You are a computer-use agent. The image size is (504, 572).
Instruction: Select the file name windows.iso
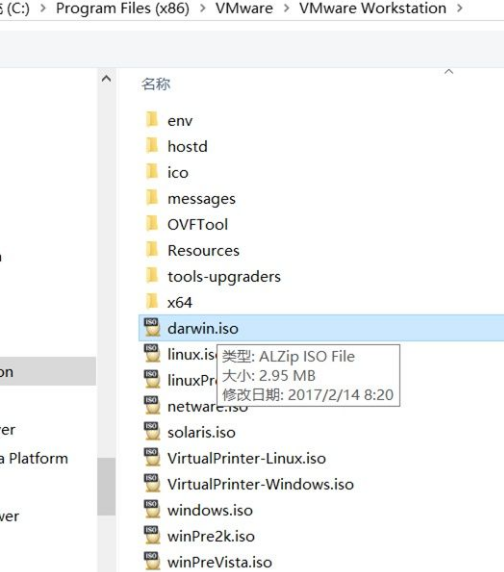coord(210,510)
